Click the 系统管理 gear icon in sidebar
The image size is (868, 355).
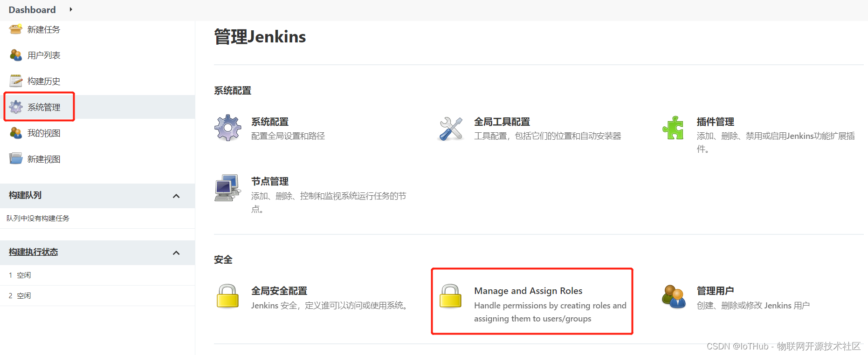16,107
